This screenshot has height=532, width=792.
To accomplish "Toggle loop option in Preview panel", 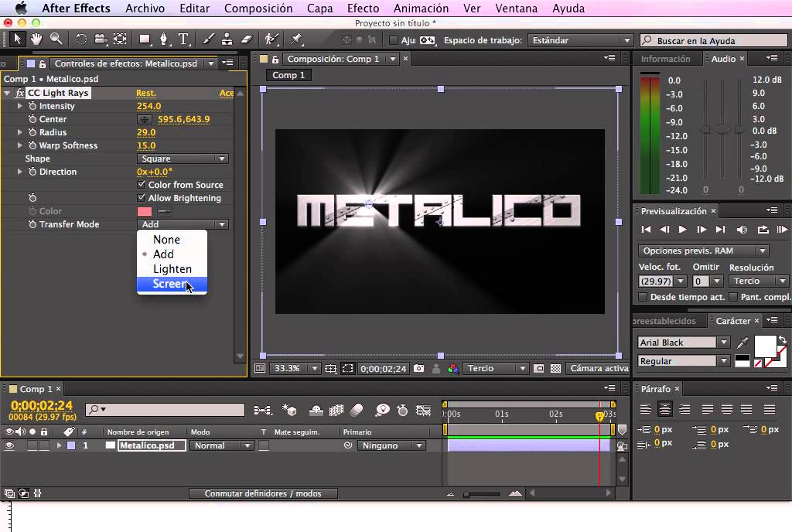I will click(763, 230).
